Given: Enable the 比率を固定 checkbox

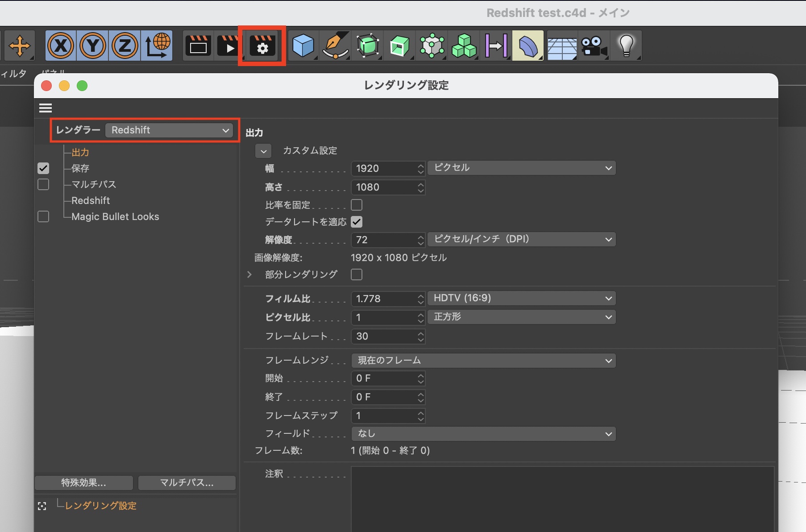Looking at the screenshot, I should tap(357, 205).
